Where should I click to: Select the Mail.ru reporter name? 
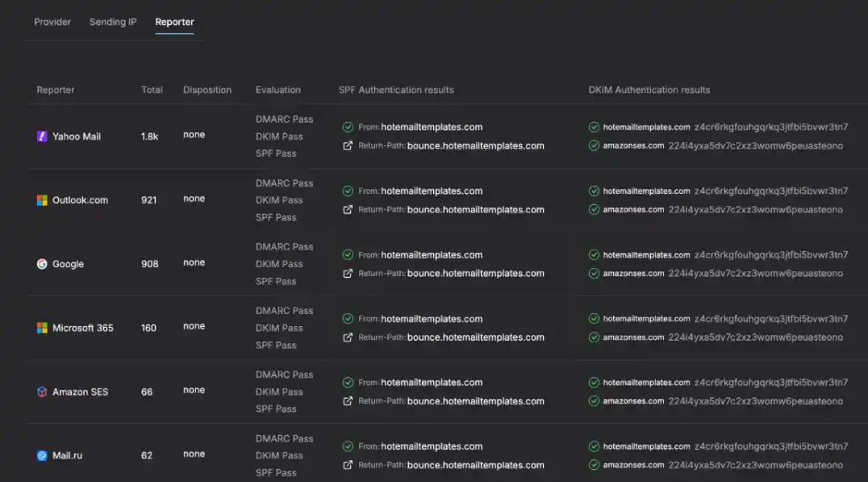tap(67, 455)
